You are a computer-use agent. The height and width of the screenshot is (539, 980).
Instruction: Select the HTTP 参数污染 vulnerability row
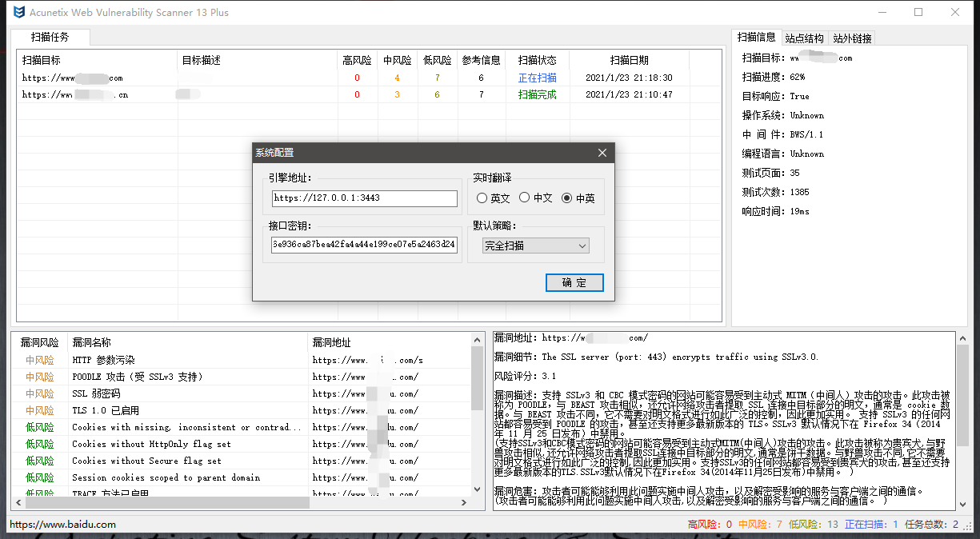pos(242,360)
